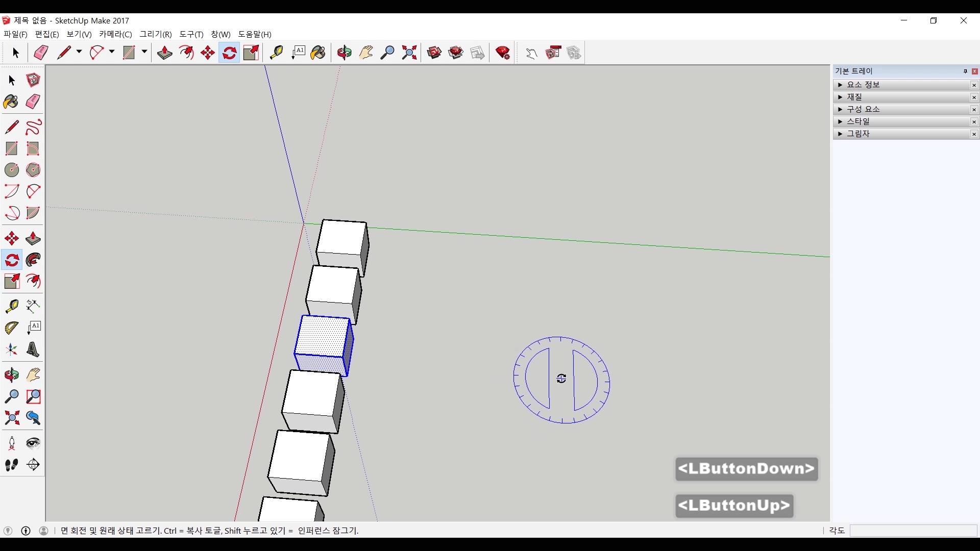Click the 각도 measurement input field
Viewport: 980px width, 551px height.
[913, 531]
